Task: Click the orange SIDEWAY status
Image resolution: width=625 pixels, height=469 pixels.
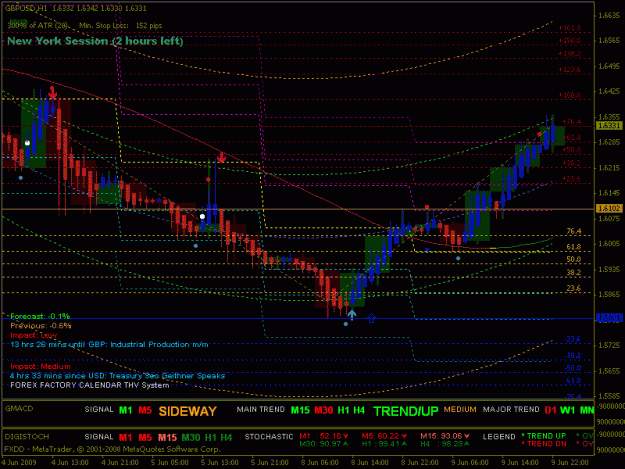Action: pyautogui.click(x=188, y=411)
